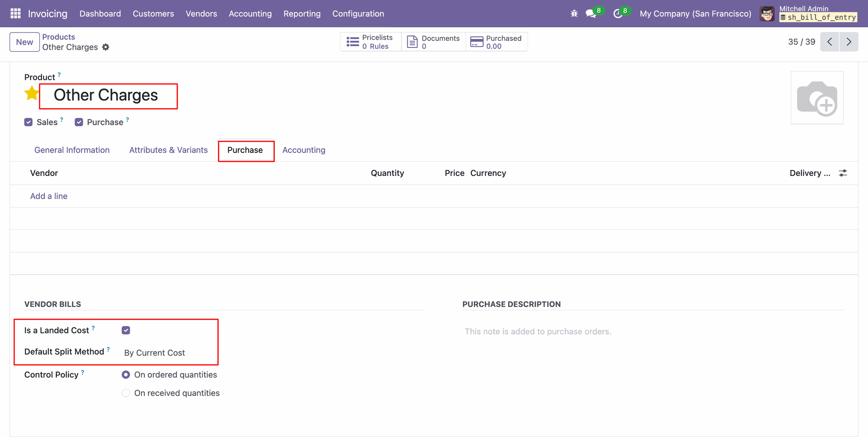868x437 pixels.
Task: Upload product image via camera icon
Action: (816, 98)
